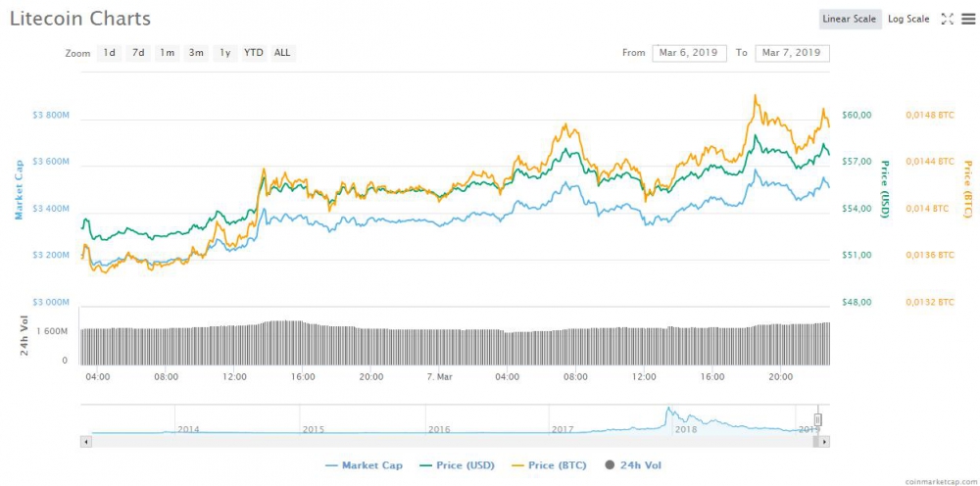980x486 pixels.
Task: Click the Litecoin Charts heading
Action: [80, 19]
